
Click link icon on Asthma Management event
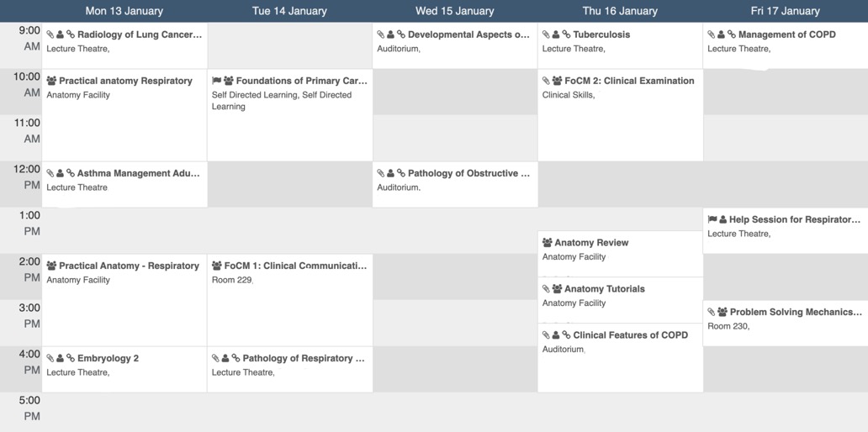point(71,173)
